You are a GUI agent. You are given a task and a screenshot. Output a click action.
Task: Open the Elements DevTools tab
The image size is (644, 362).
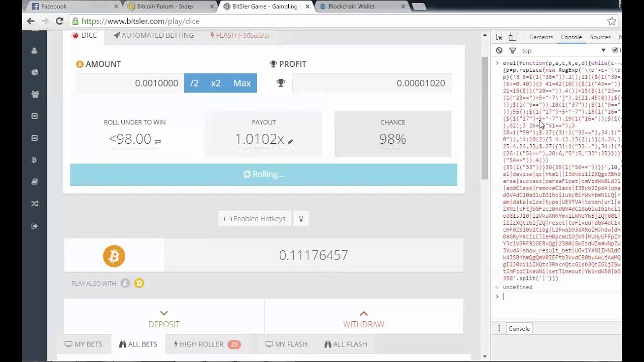(x=541, y=37)
